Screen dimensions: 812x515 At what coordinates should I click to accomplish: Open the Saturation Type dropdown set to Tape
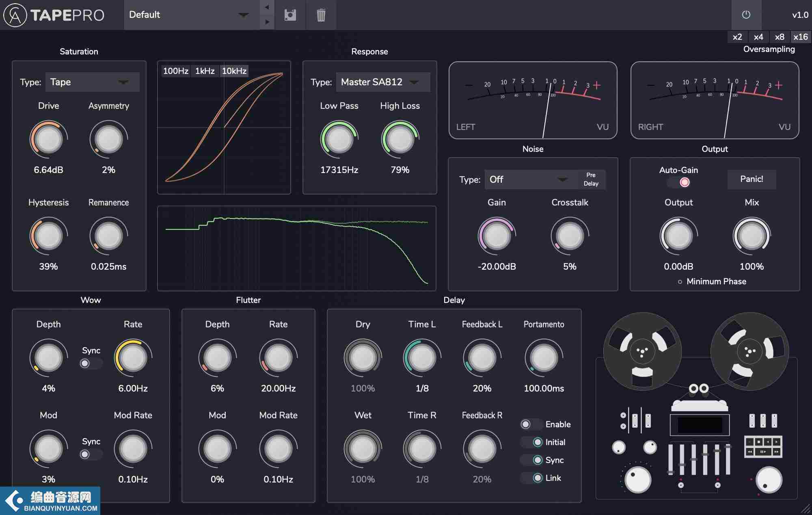(x=92, y=82)
